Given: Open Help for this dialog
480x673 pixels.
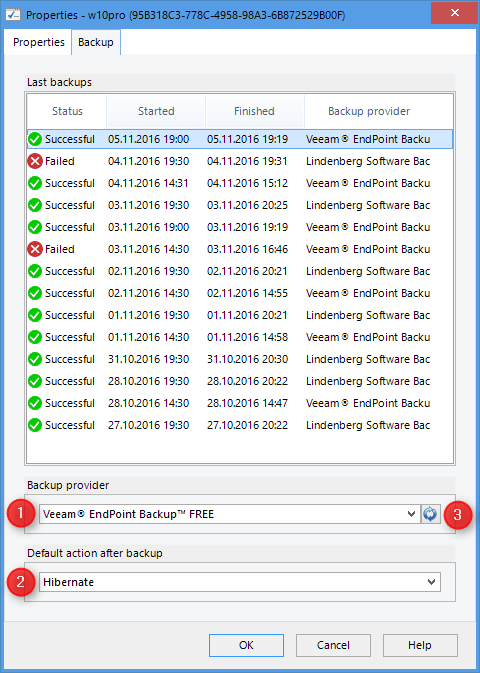Looking at the screenshot, I should click(x=420, y=645).
